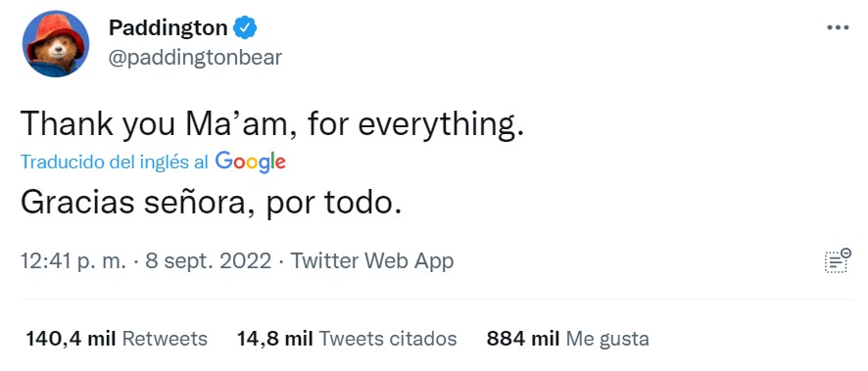Open the Me gusta list
This screenshot has width=868, height=371.
[607, 339]
